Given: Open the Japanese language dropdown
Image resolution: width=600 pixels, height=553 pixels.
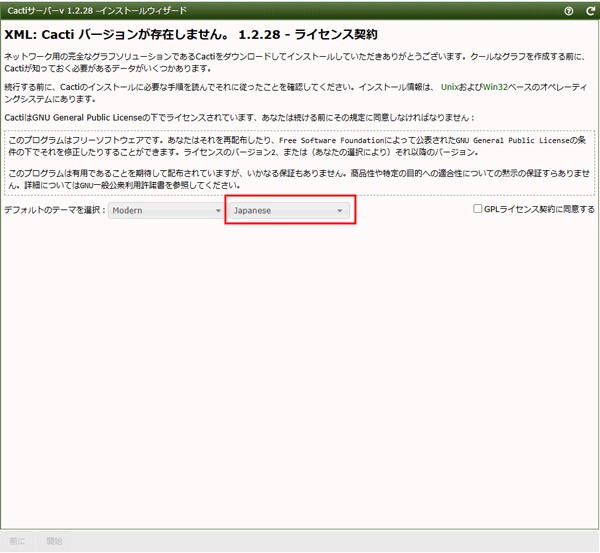Looking at the screenshot, I should 289,210.
